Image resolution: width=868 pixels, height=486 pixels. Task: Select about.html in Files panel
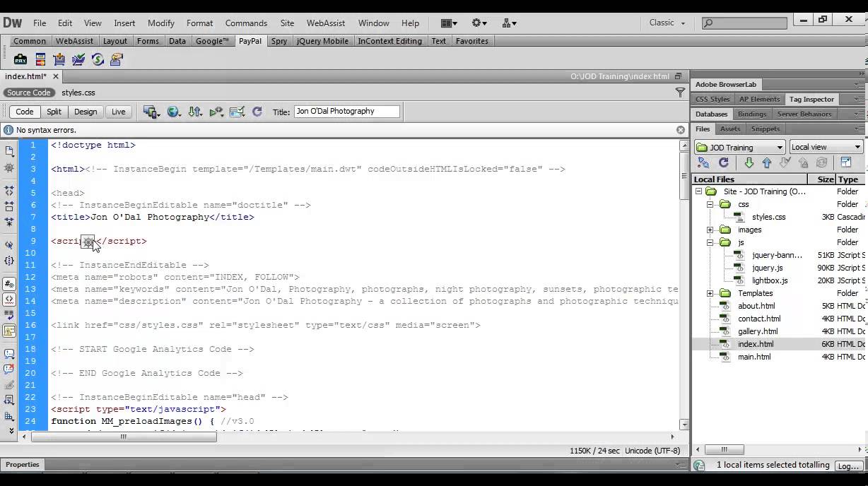756,306
